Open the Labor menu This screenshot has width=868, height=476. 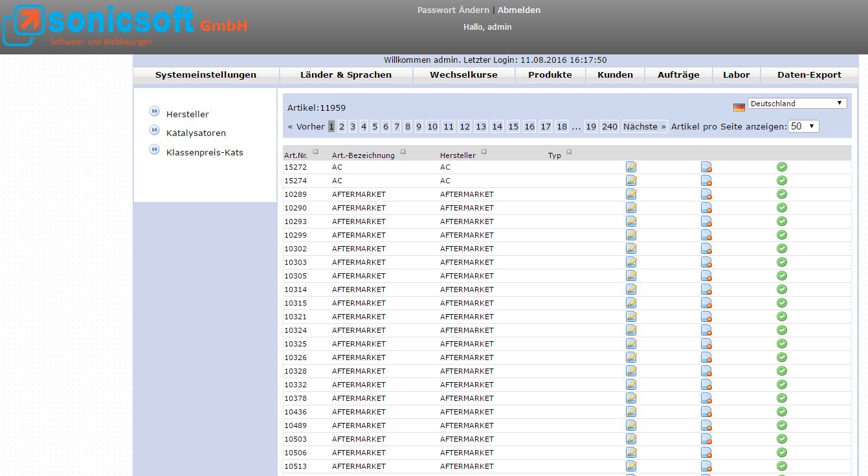point(736,75)
